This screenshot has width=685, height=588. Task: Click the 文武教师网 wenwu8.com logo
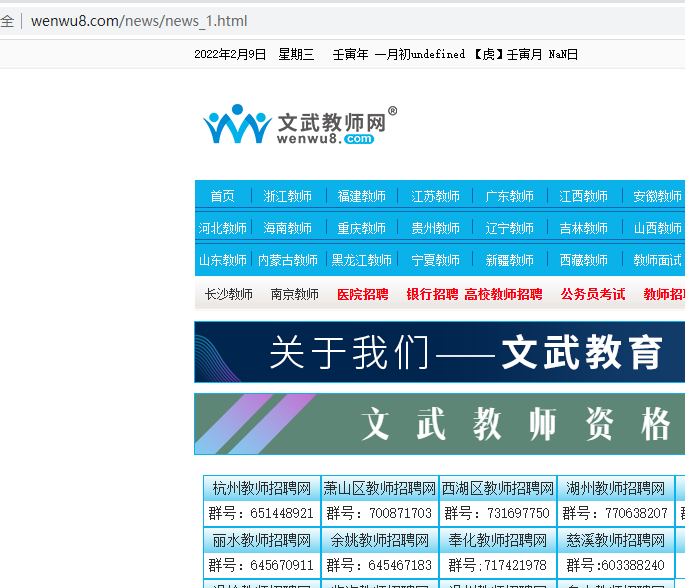click(x=299, y=126)
